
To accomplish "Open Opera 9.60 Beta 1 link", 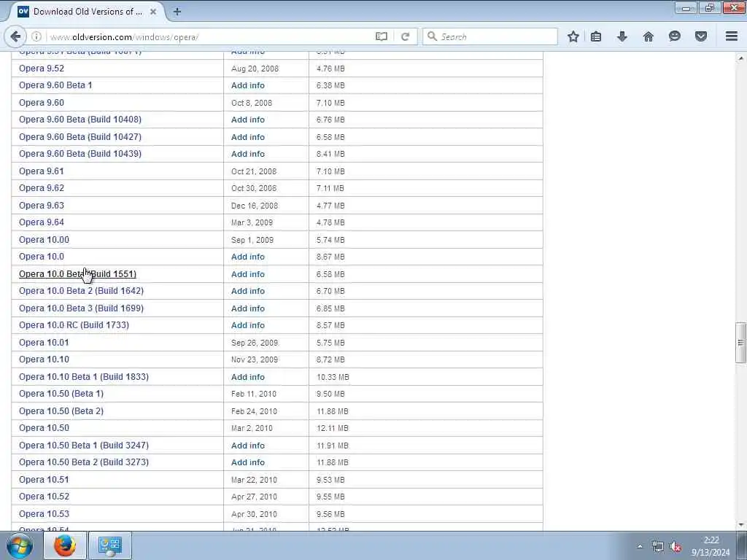I will pos(55,85).
